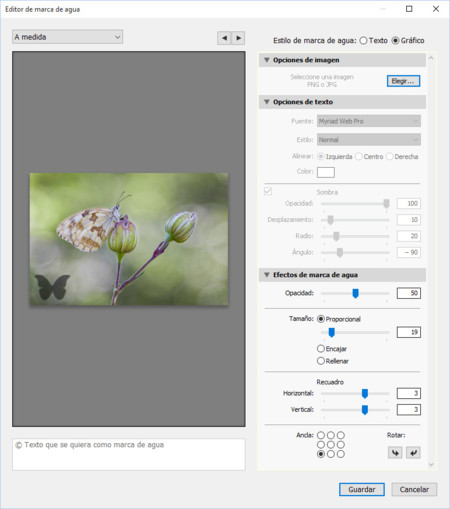Click Elegir... to choose an image

point(403,81)
